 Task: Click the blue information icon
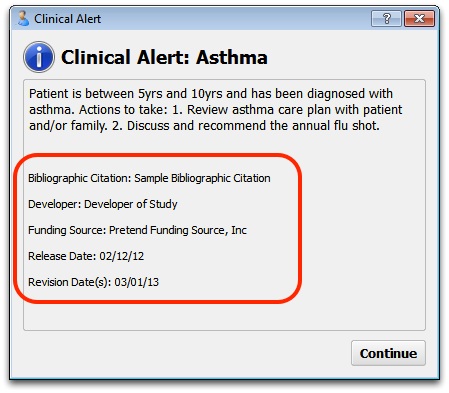(39, 57)
